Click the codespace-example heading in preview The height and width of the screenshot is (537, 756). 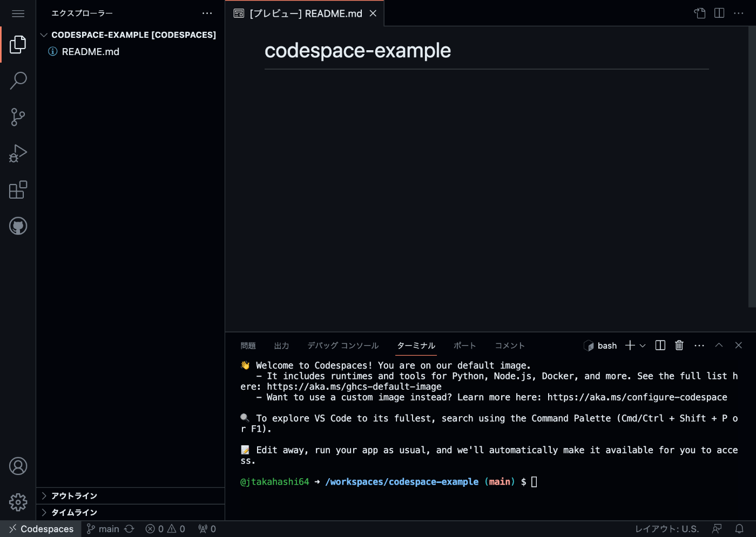click(x=357, y=51)
